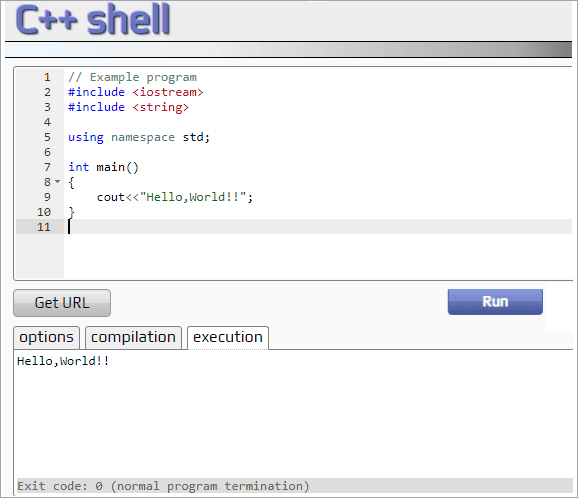
Task: Click the #include <iostream> line
Action: pos(136,92)
